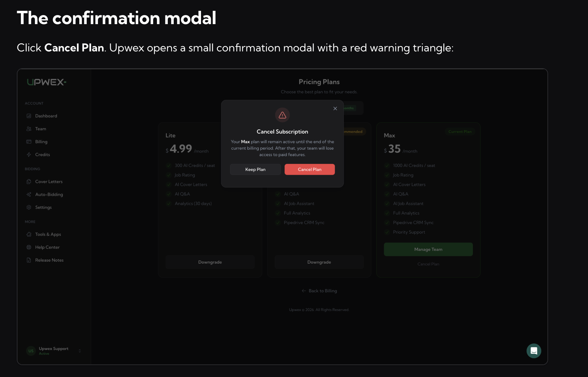Confirm with the red Cancel Plan button
The width and height of the screenshot is (588, 377).
[310, 170]
